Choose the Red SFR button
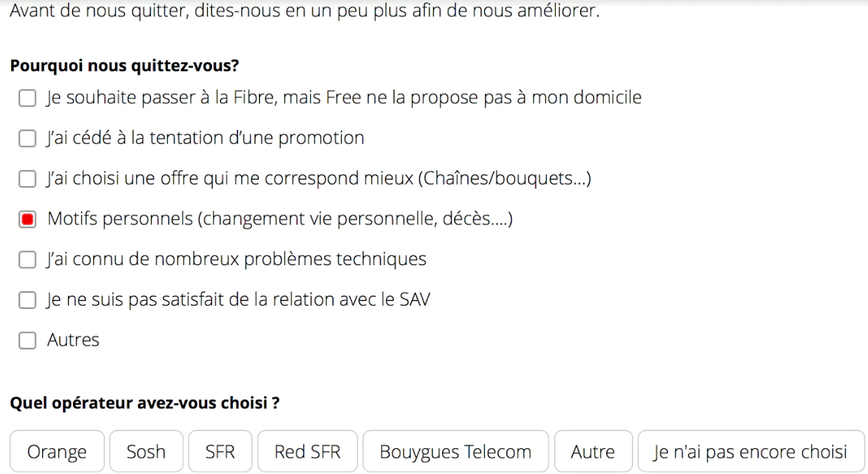 click(x=307, y=452)
